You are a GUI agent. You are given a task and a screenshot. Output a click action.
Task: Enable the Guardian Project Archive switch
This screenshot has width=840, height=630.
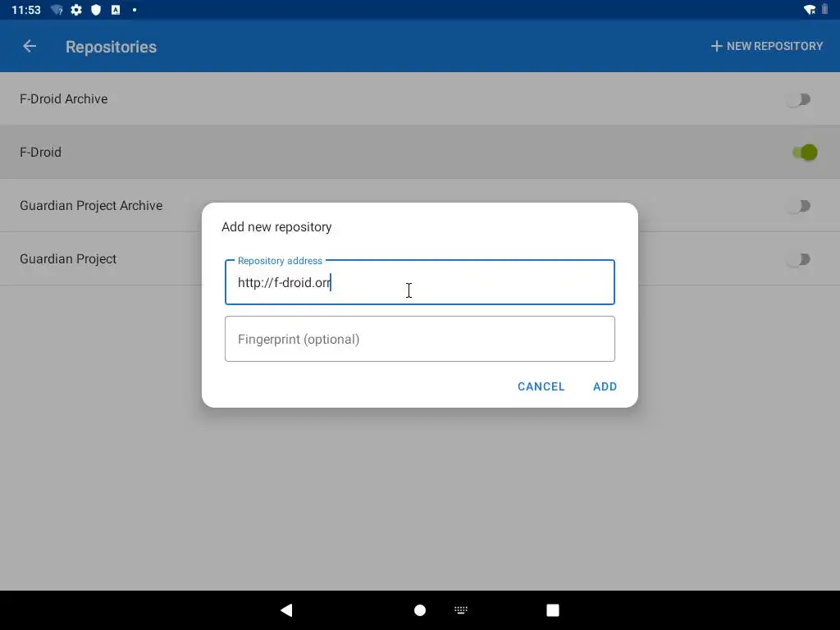tap(799, 206)
